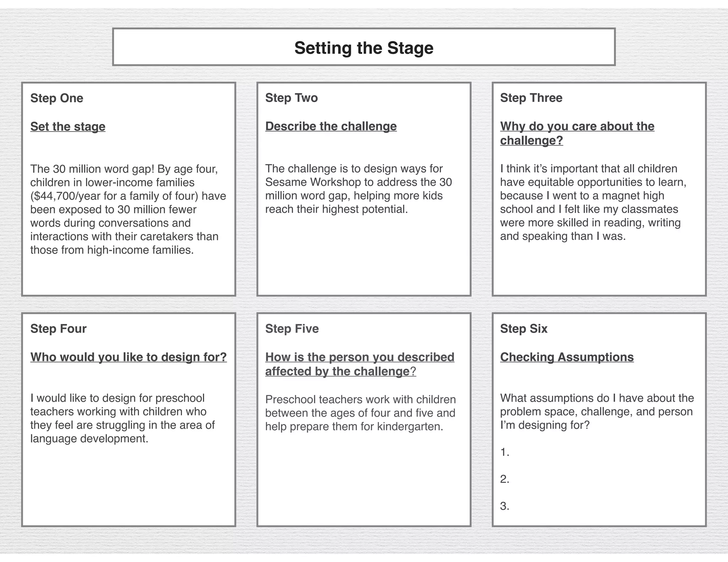
Task: Click the "Setting the Stage" title box
Action: pyautogui.click(x=364, y=48)
